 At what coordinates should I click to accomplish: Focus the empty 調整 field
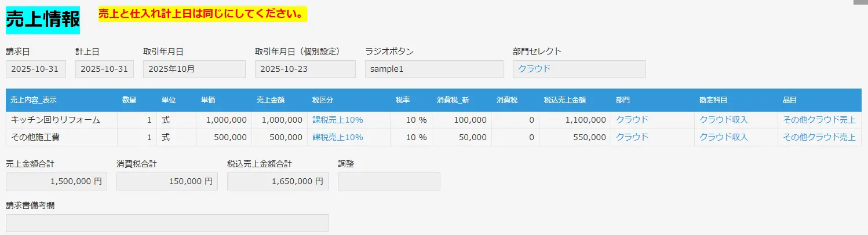[389, 181]
